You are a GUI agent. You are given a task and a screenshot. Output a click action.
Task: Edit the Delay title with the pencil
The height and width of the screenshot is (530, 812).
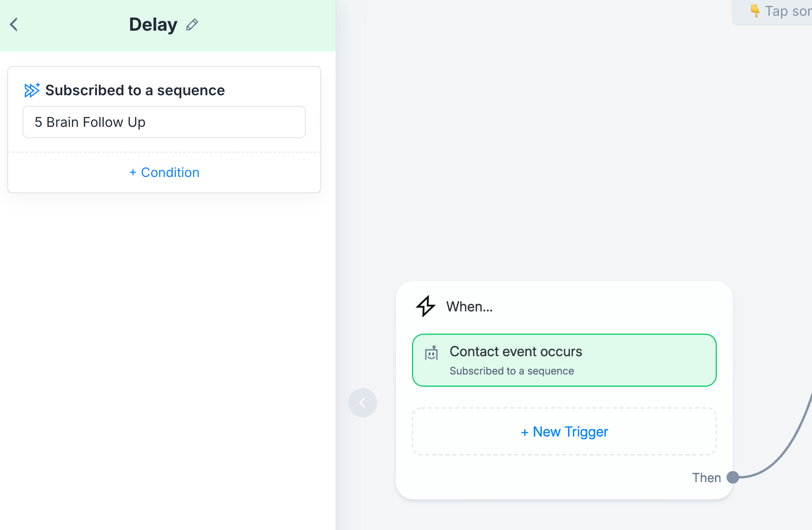pyautogui.click(x=192, y=24)
